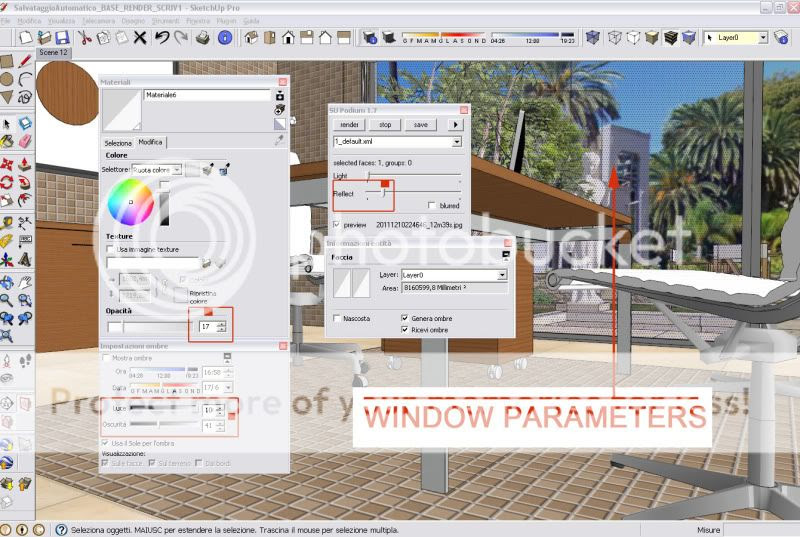Viewport: 800px width, 537px height.
Task: Click the color wheel picker
Action: tap(131, 202)
